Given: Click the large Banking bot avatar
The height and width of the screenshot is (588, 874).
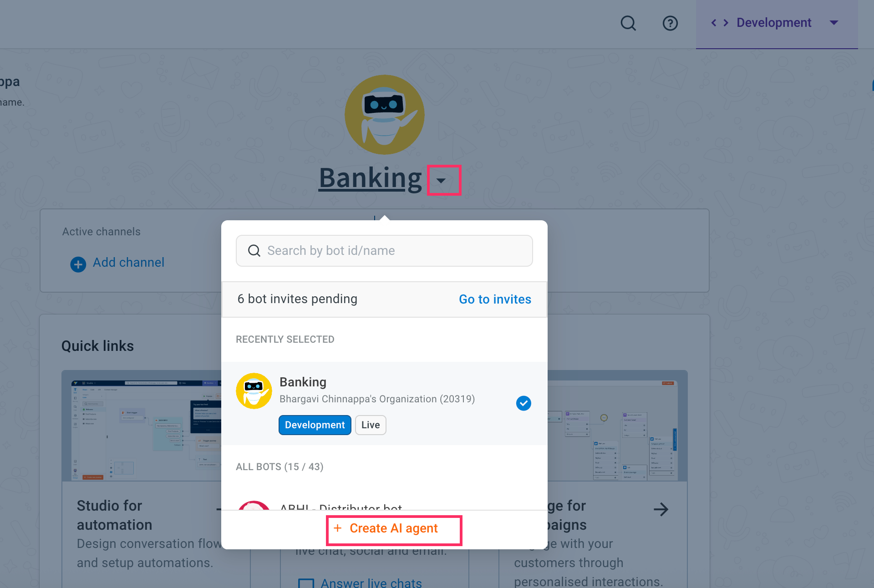Looking at the screenshot, I should [x=384, y=115].
